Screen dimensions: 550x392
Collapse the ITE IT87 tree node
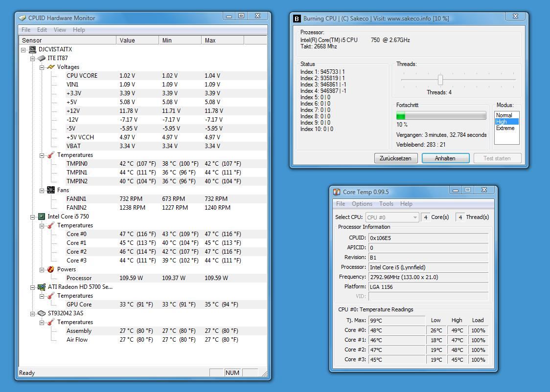pos(33,59)
